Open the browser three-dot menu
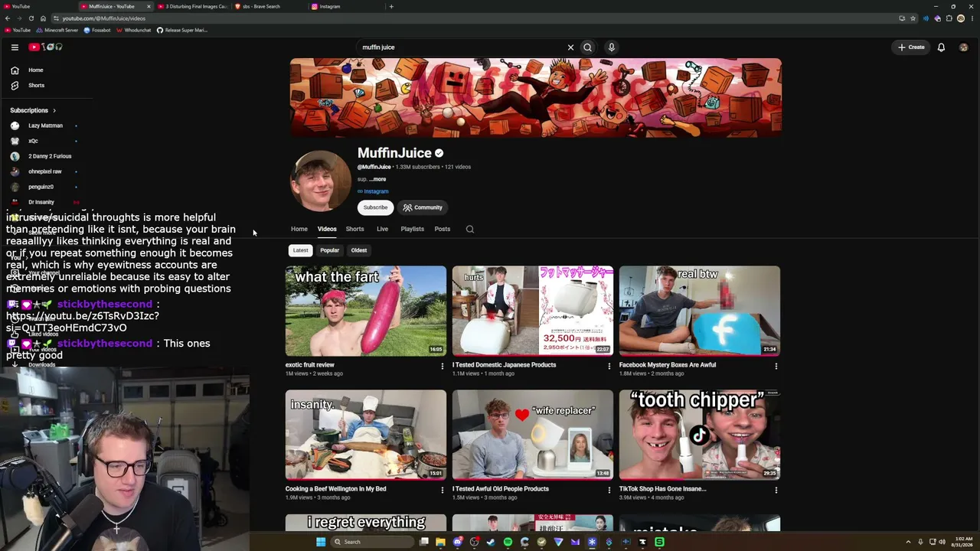Screen dimensions: 980x551 point(972,18)
